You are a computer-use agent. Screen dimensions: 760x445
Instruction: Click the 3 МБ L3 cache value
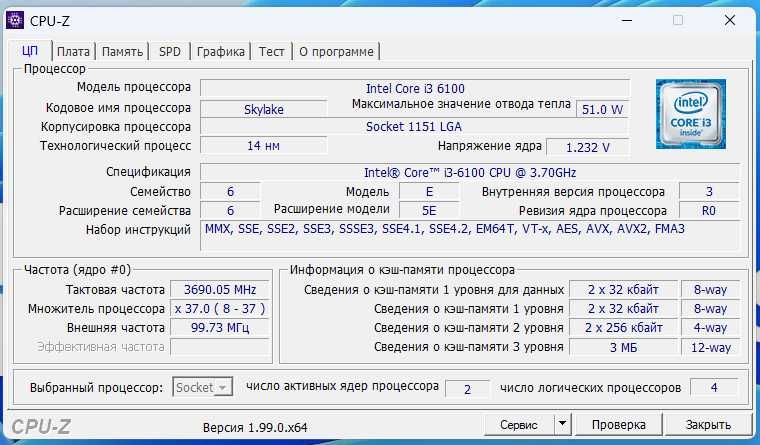(x=623, y=347)
